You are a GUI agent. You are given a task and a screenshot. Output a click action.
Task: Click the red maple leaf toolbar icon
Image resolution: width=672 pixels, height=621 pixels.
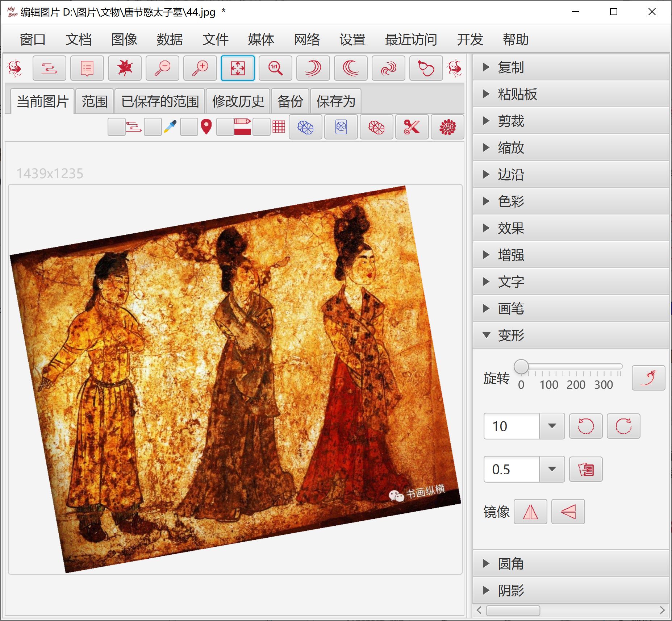click(x=125, y=68)
